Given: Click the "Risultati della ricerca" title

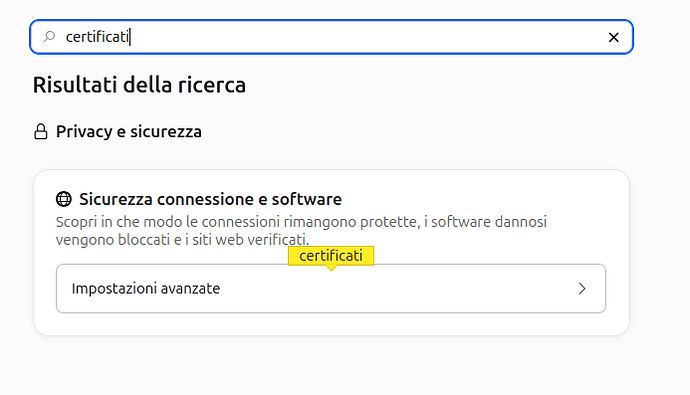Looking at the screenshot, I should [139, 85].
